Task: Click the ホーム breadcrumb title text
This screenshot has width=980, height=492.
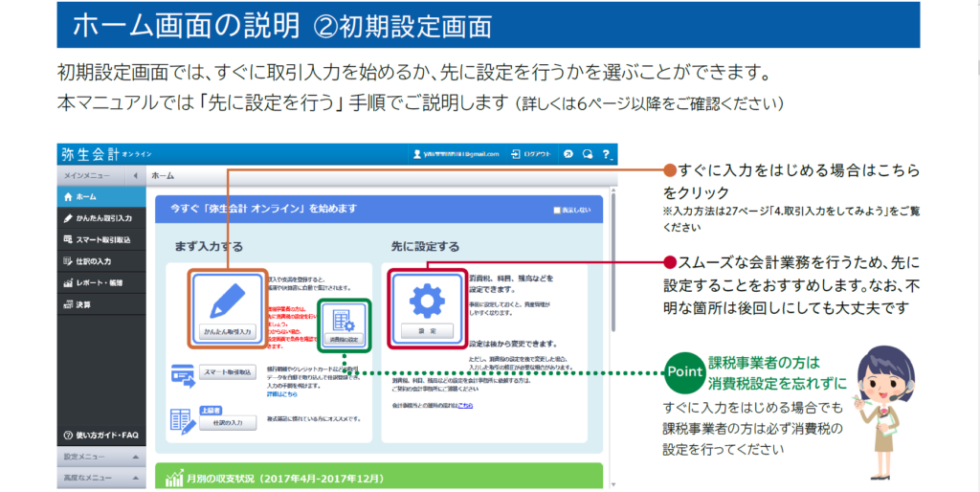Action: pos(163,176)
